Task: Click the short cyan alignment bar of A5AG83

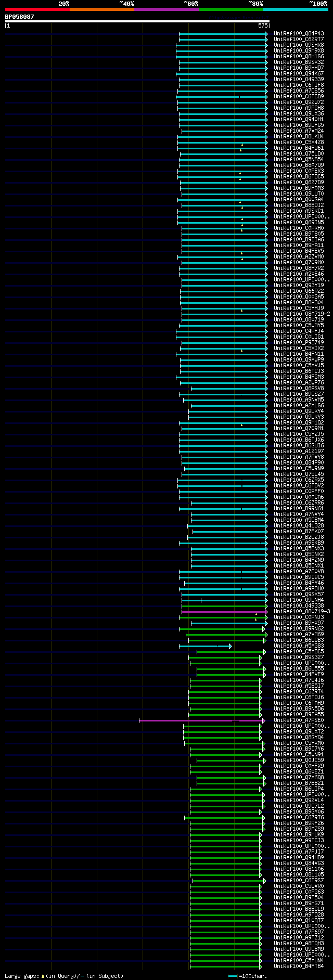Action: click(205, 646)
